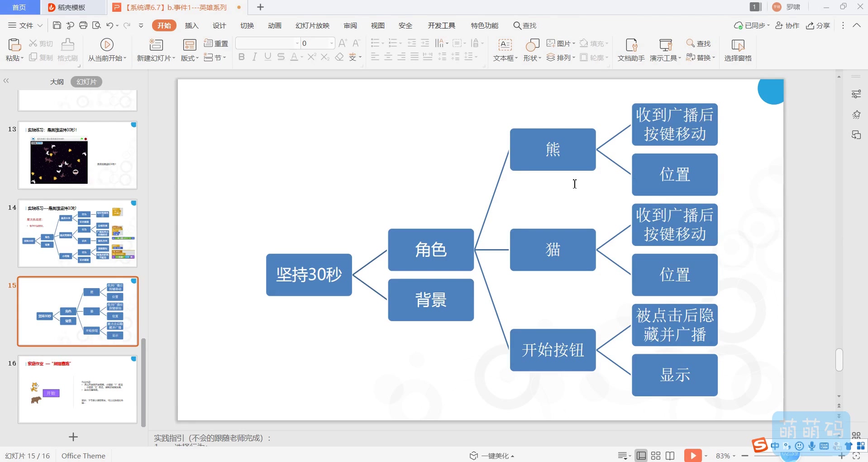Open the font size dropdown
868x462 pixels.
click(331, 43)
